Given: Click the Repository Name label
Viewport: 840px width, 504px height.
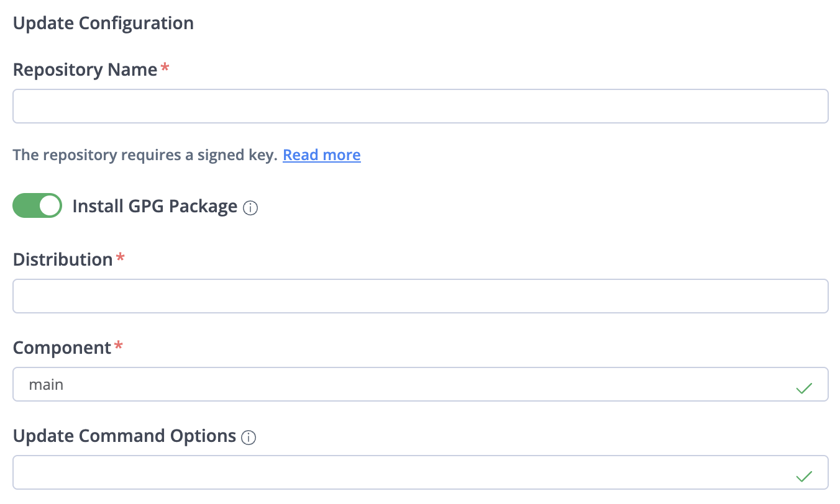Looking at the screenshot, I should point(84,70).
